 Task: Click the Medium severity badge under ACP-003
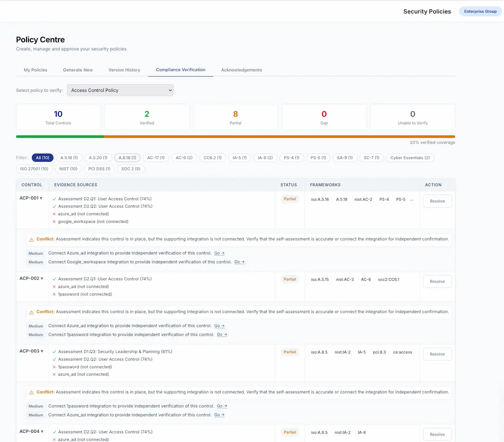(36, 406)
